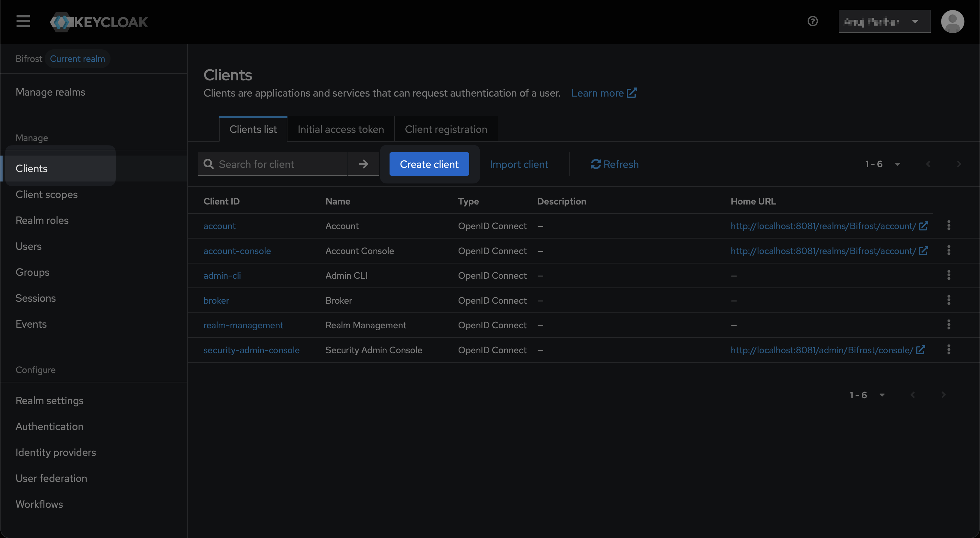980x538 pixels.
Task: Open the broker client
Action: point(216,300)
